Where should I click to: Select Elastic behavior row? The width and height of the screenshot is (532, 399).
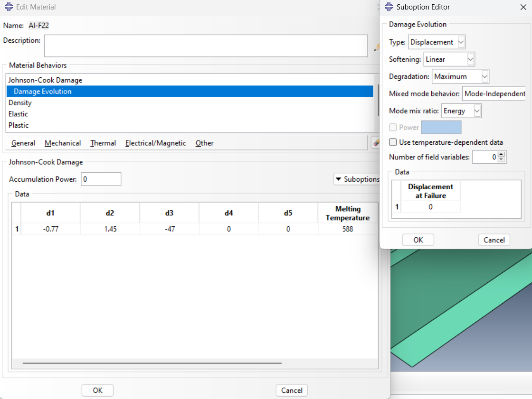(x=190, y=114)
